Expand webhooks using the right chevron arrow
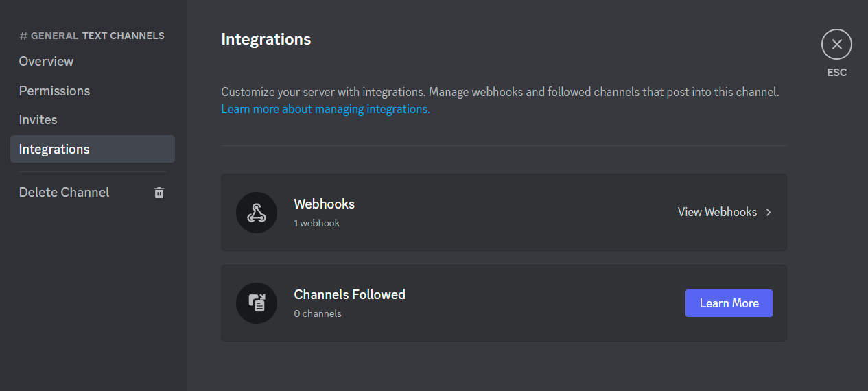Screen dimensions: 868x391 [769, 213]
